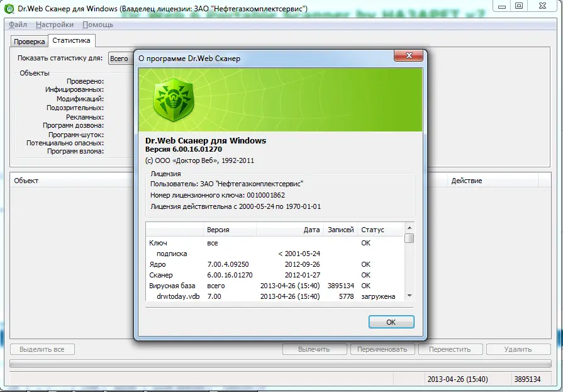Sort by Версия column header
The width and height of the screenshot is (563, 392).
click(x=230, y=230)
